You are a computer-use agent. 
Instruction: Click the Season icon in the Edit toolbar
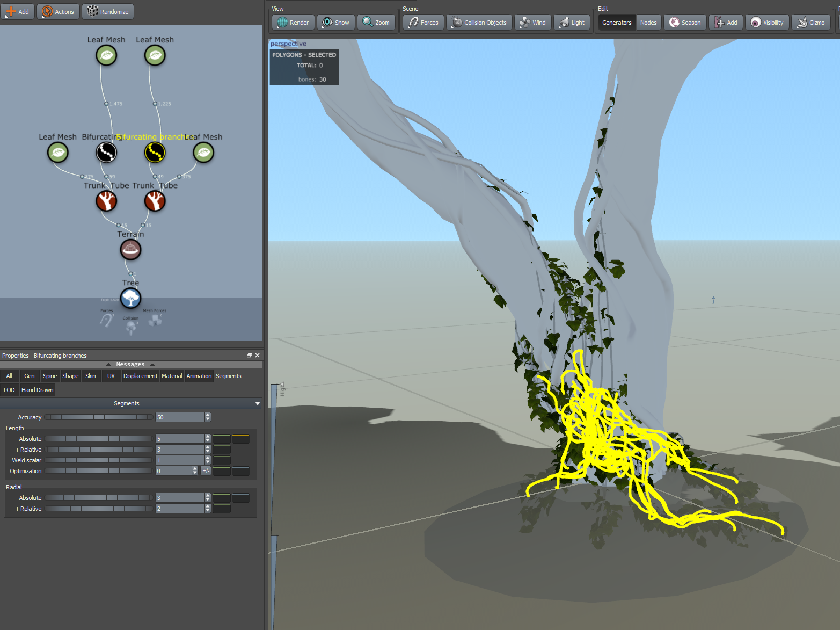pyautogui.click(x=685, y=22)
